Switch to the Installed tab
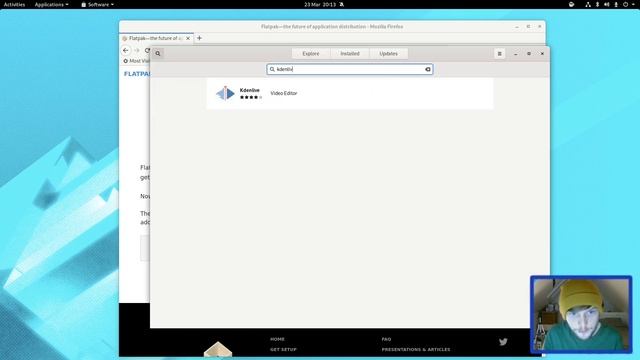Image resolution: width=640 pixels, height=360 pixels. (x=350, y=53)
